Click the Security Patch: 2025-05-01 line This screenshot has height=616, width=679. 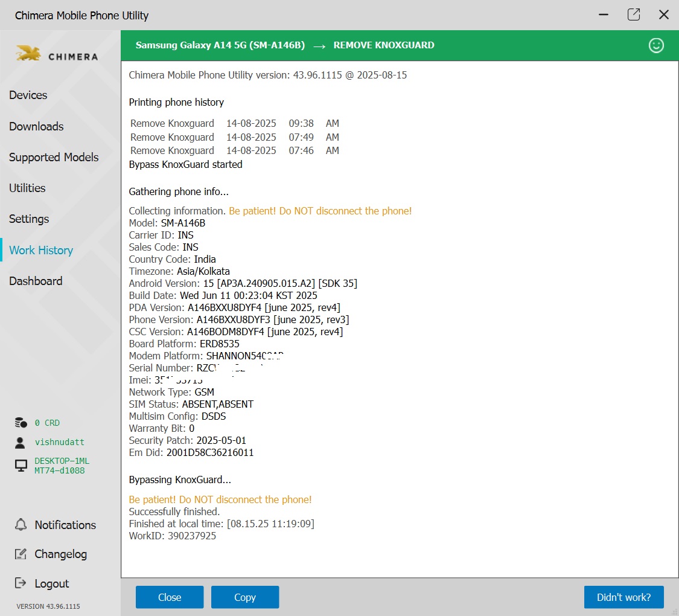(187, 440)
